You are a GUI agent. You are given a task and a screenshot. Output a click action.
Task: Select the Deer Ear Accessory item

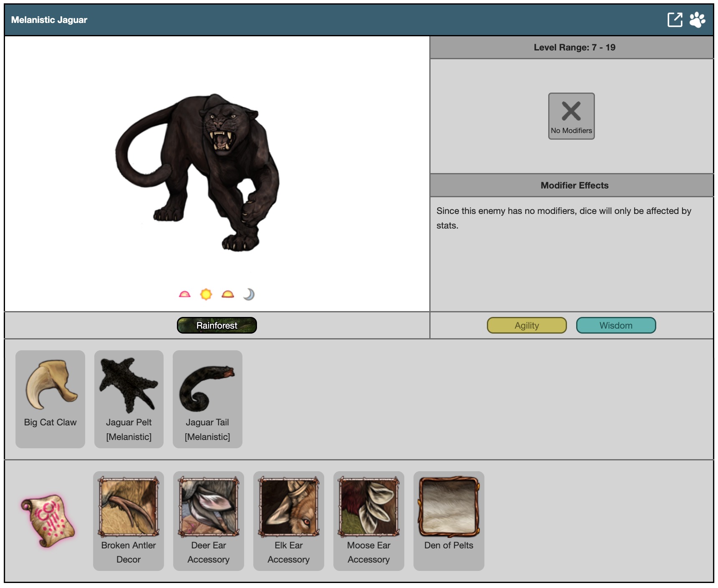click(209, 520)
